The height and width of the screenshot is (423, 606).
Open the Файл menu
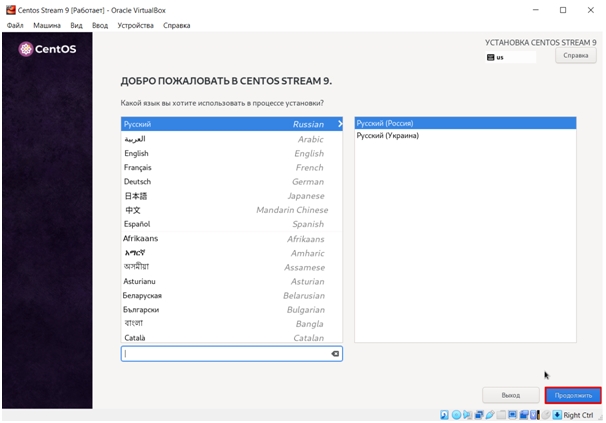pyautogui.click(x=15, y=24)
